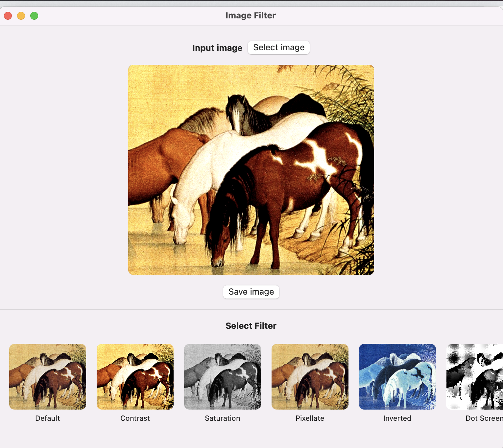Screen dimensions: 503x448
Task: Click the Save image button
Action: (x=251, y=292)
